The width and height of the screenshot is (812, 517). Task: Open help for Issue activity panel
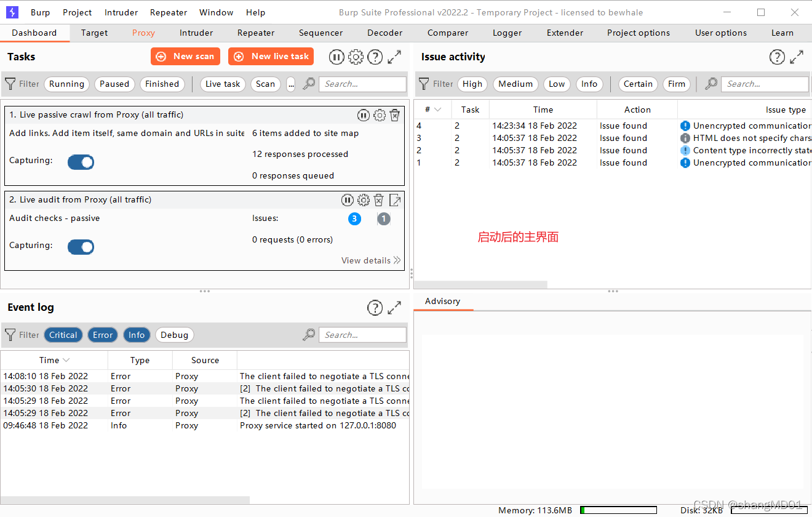(x=777, y=57)
